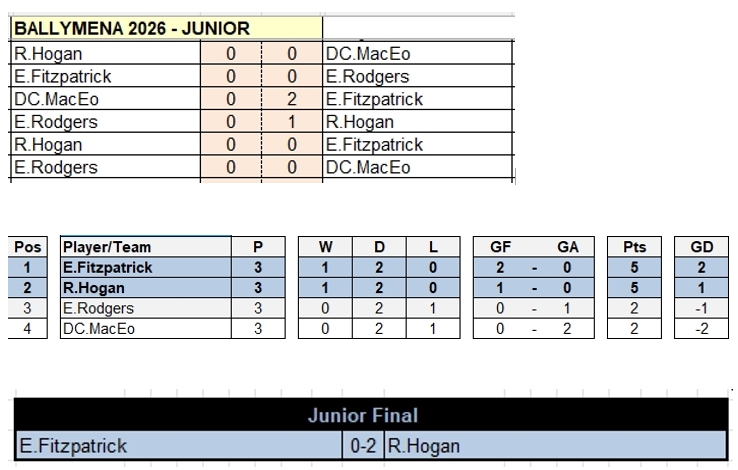Screen dimensions: 738x470
Task: Click the L column header
Action: pyautogui.click(x=430, y=247)
